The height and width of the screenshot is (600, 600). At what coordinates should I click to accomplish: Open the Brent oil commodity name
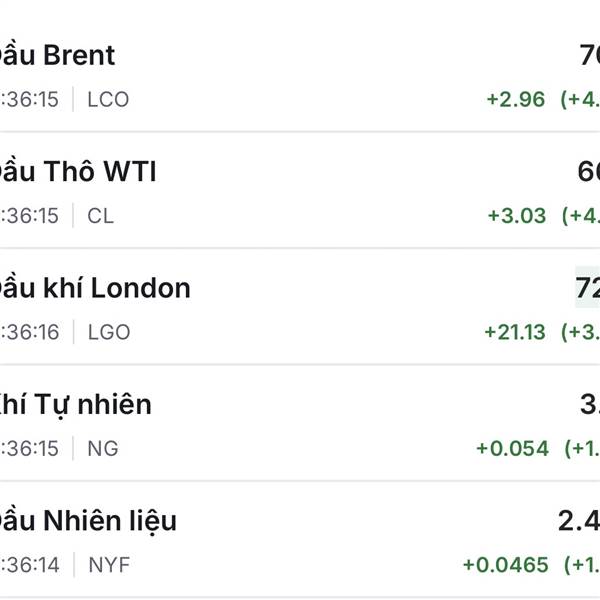click(57, 55)
